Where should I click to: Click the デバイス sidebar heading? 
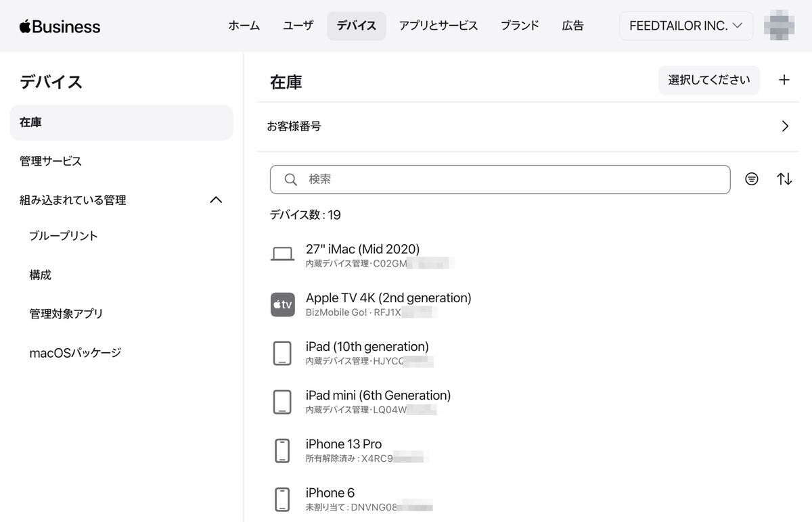pos(51,82)
